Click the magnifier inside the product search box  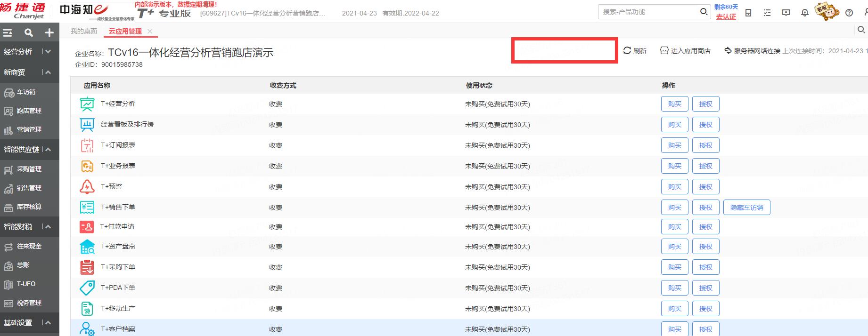(704, 12)
